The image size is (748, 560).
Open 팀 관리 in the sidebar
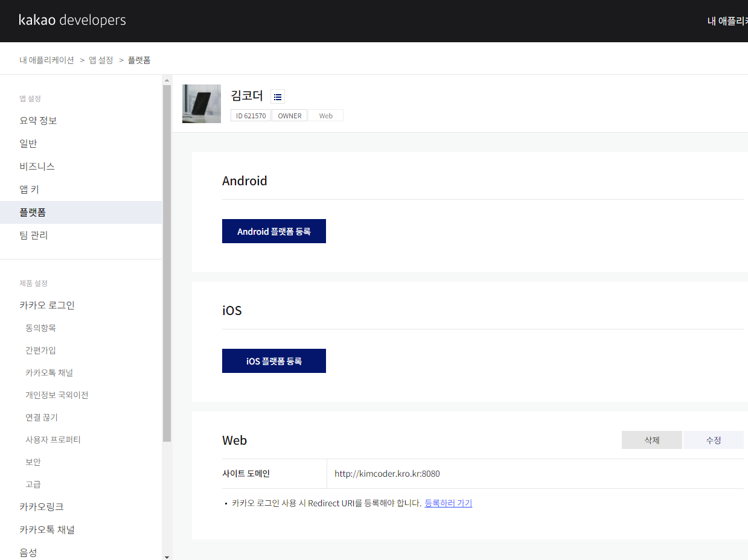tap(34, 235)
